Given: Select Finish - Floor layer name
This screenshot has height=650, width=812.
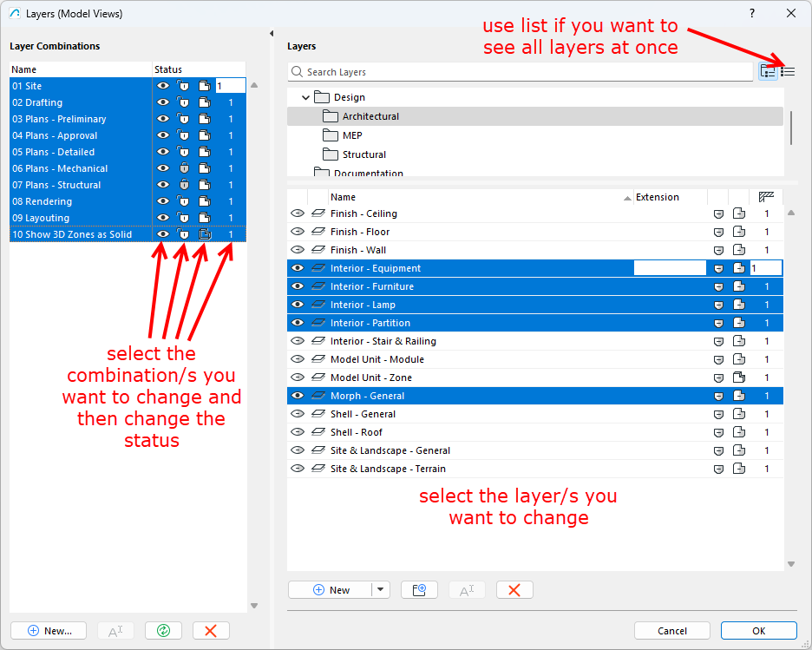Looking at the screenshot, I should (x=360, y=232).
